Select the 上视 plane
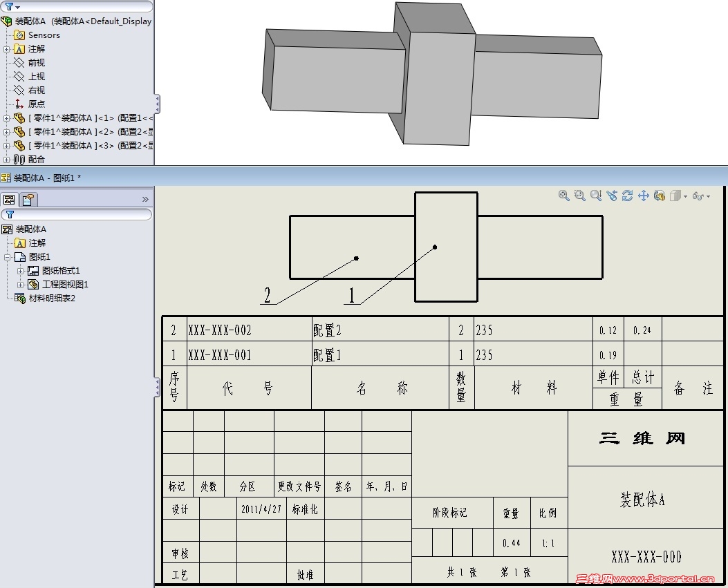This screenshot has height=588, width=728. pos(36,77)
